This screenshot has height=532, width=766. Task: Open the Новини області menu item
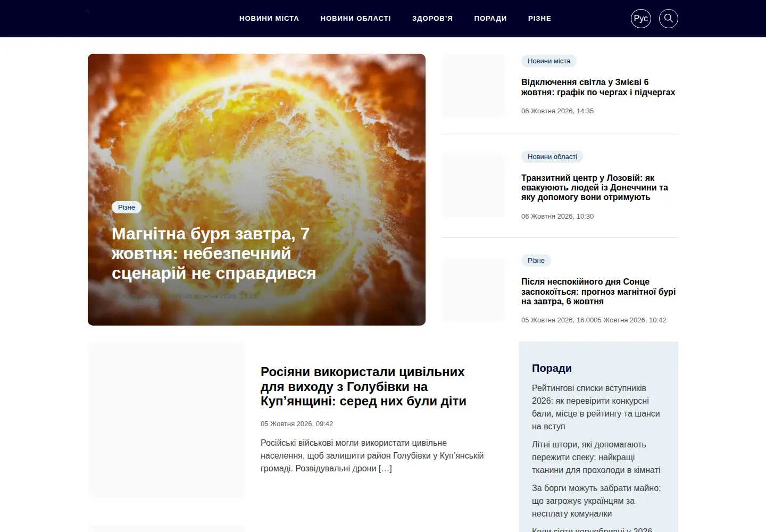355,18
